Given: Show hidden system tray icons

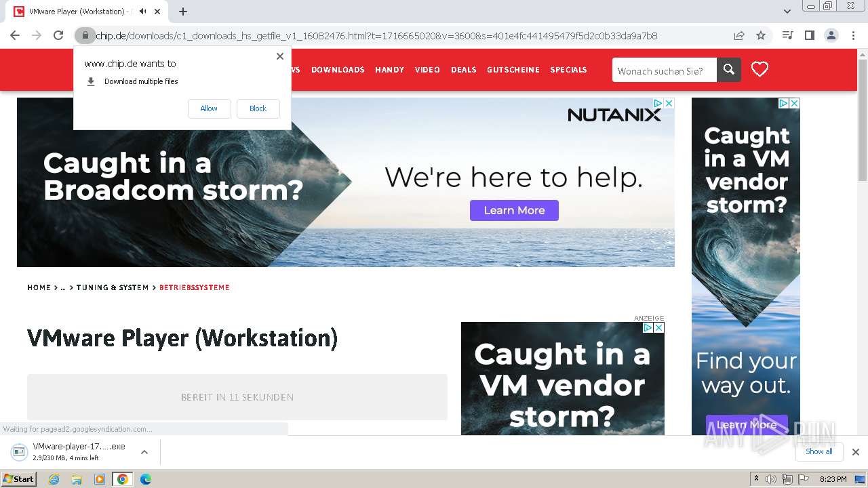Looking at the screenshot, I should coord(756,479).
